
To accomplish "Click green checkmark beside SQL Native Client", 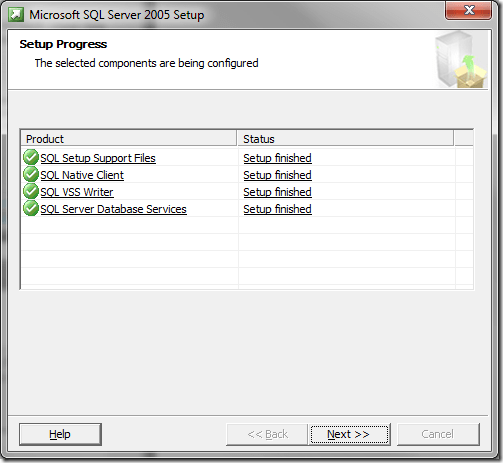I will [x=31, y=174].
